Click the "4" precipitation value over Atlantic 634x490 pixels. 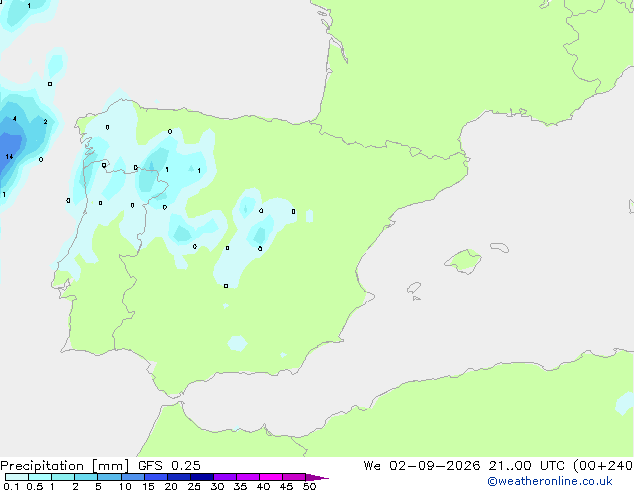click(15, 118)
